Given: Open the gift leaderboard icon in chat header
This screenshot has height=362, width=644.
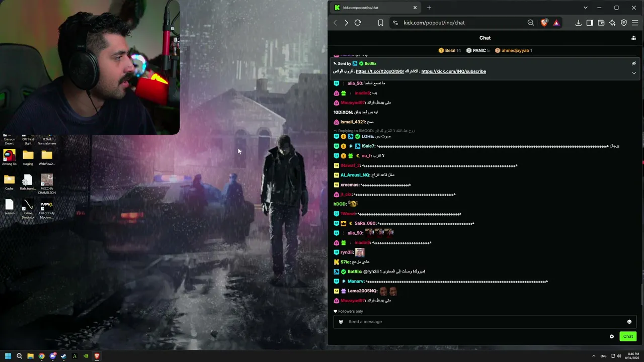Looking at the screenshot, I should point(633,38).
